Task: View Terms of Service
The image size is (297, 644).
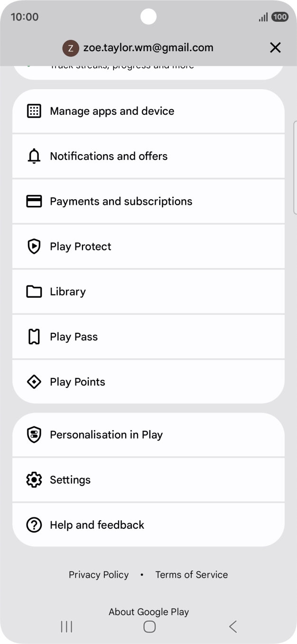Action: pyautogui.click(x=192, y=574)
